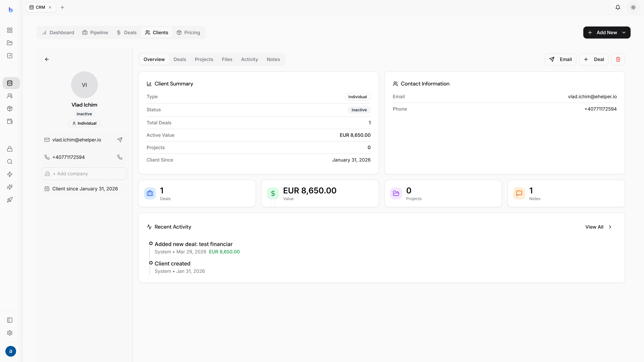Toggle the light/dark theme sun icon
The image size is (644, 362).
633,8
